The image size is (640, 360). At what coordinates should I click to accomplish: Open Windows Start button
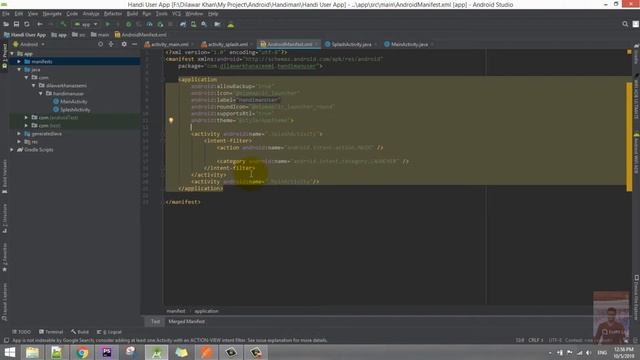click(9, 352)
